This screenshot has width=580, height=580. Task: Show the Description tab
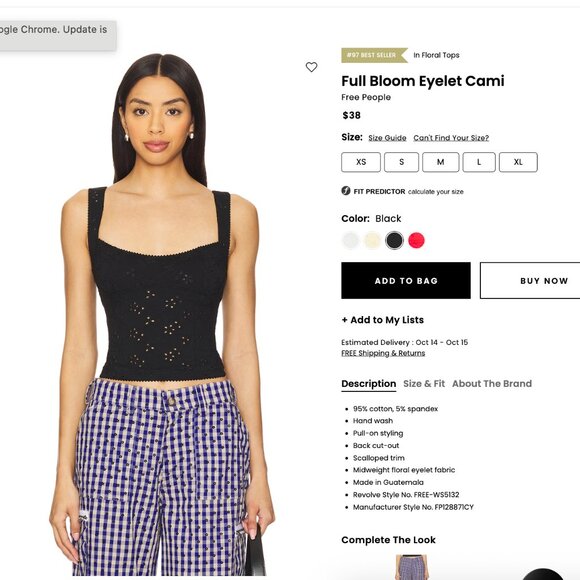click(368, 384)
